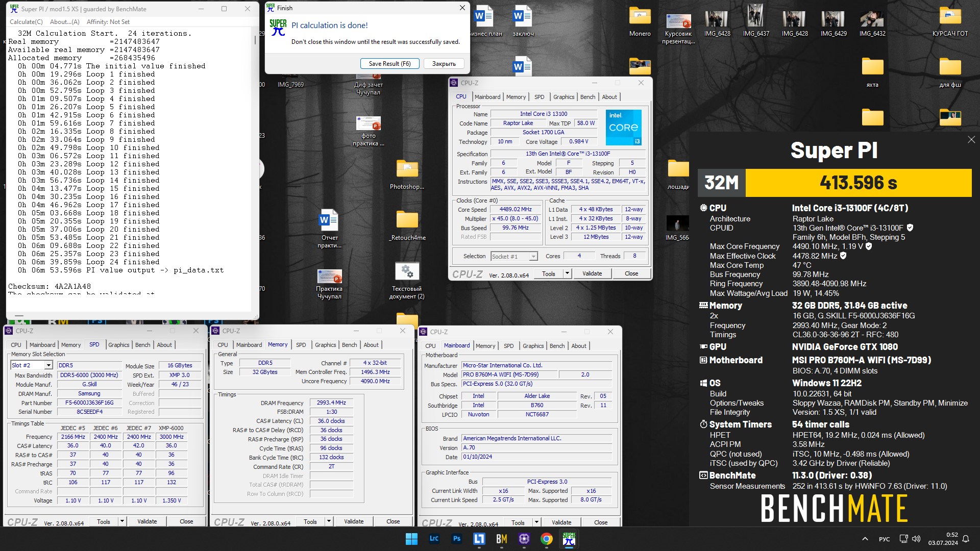Close the BenchMate Super PI result panel
The image size is (980, 551).
point(971,140)
